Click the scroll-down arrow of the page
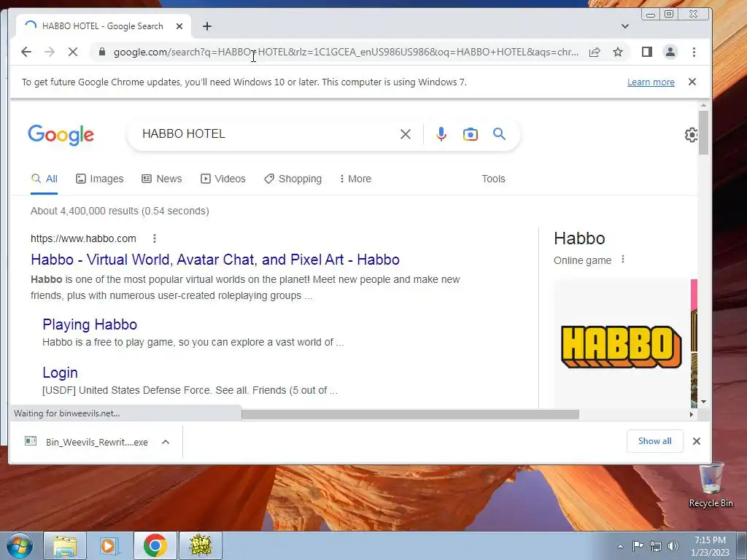The width and height of the screenshot is (747, 560). tap(704, 402)
